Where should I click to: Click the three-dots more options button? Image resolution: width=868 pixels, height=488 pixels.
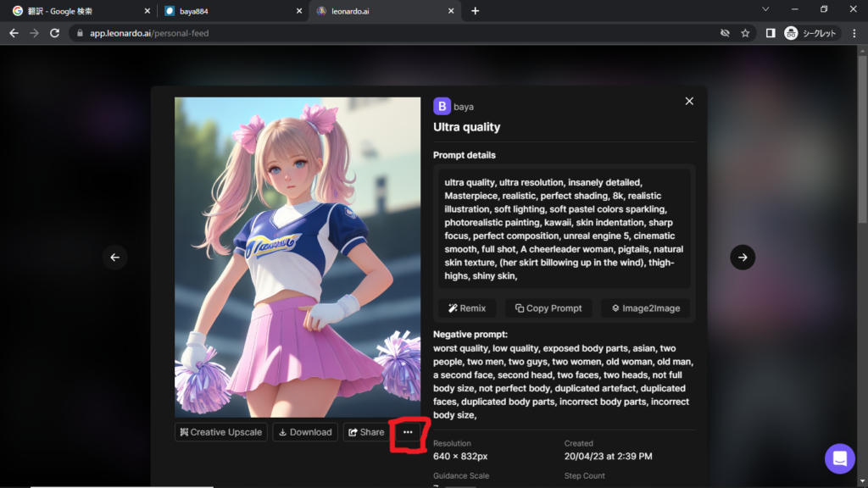click(x=408, y=432)
